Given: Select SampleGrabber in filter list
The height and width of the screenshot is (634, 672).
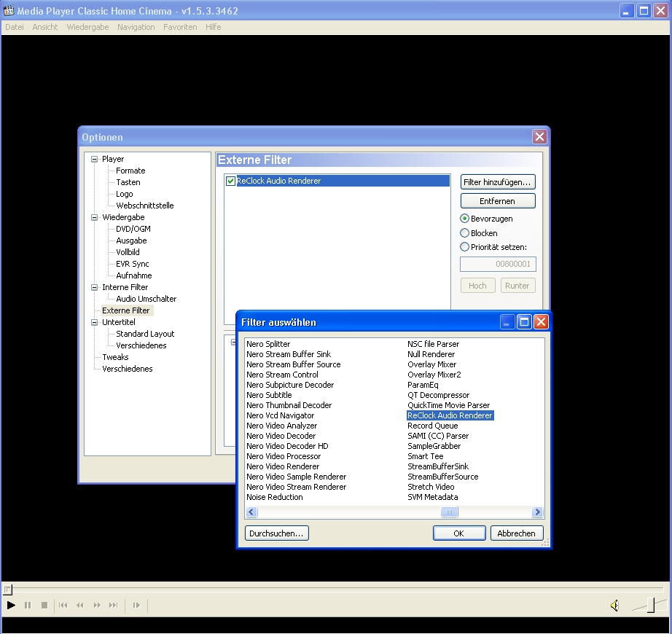Looking at the screenshot, I should point(434,446).
